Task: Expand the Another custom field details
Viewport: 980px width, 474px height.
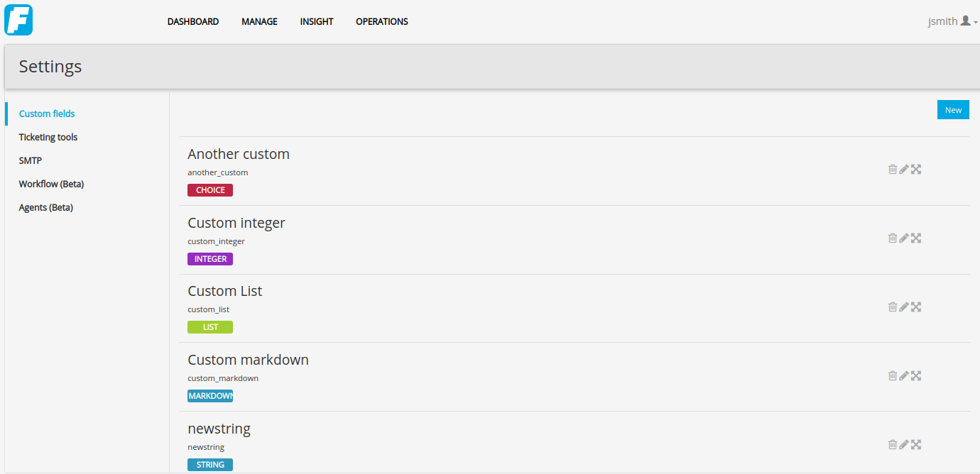Action: pos(916,169)
